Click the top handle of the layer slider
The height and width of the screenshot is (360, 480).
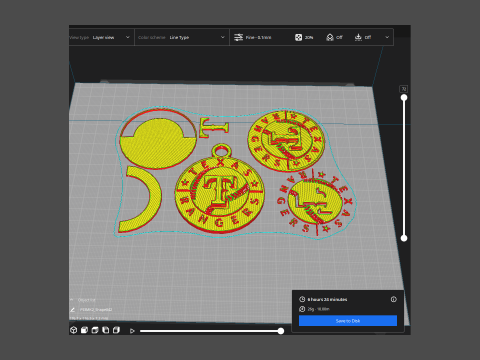pos(404,98)
